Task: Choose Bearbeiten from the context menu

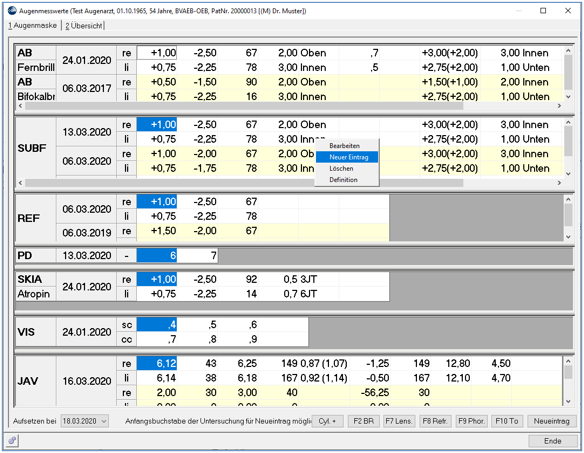Action: pos(344,146)
